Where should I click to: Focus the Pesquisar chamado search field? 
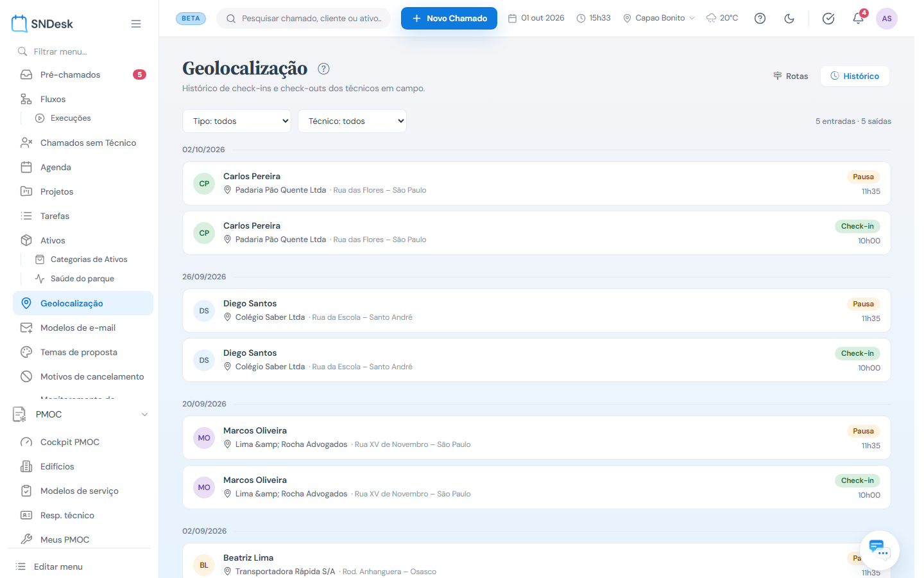tap(304, 19)
